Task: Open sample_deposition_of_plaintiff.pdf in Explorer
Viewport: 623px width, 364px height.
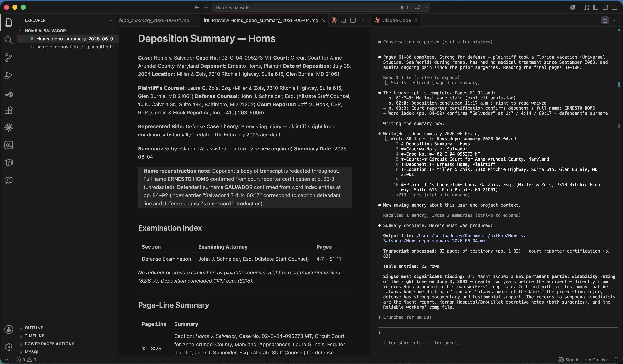Action: 68,47
